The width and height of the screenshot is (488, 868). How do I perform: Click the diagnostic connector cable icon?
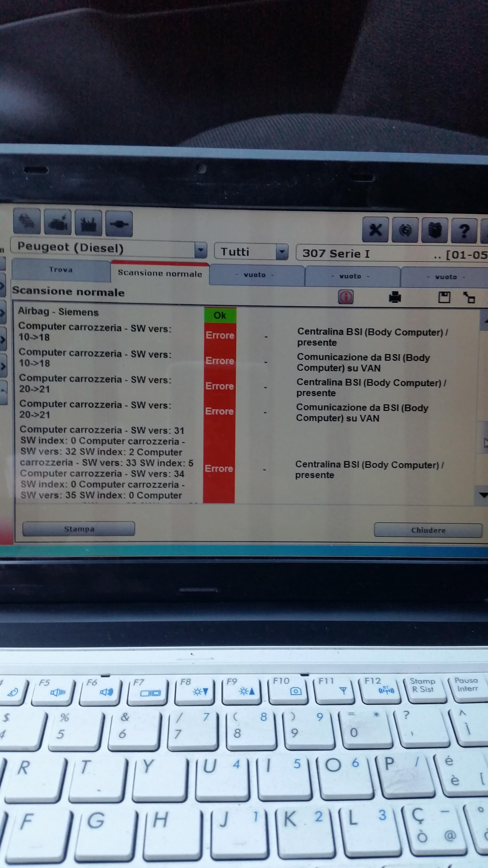click(x=119, y=224)
